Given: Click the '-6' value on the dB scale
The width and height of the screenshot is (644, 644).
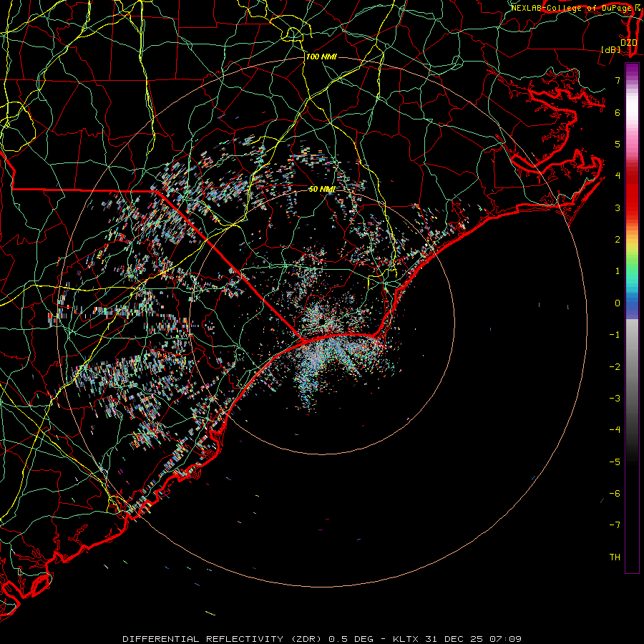Looking at the screenshot, I should click(615, 493).
